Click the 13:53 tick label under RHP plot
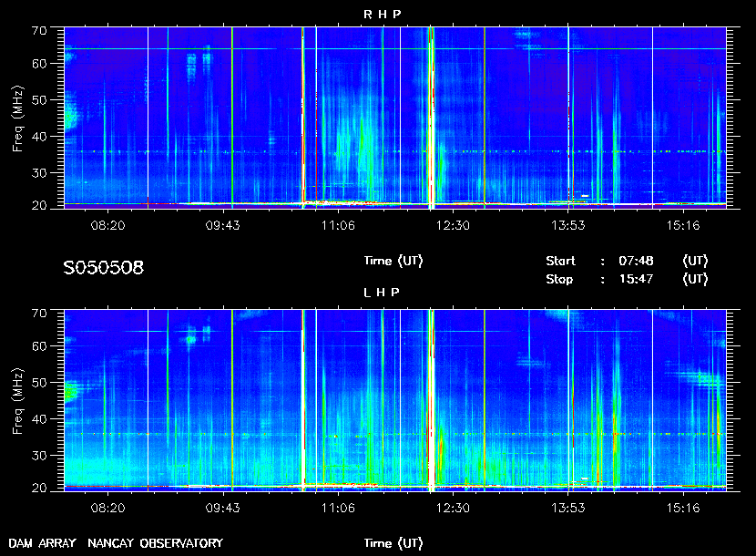 tap(568, 225)
